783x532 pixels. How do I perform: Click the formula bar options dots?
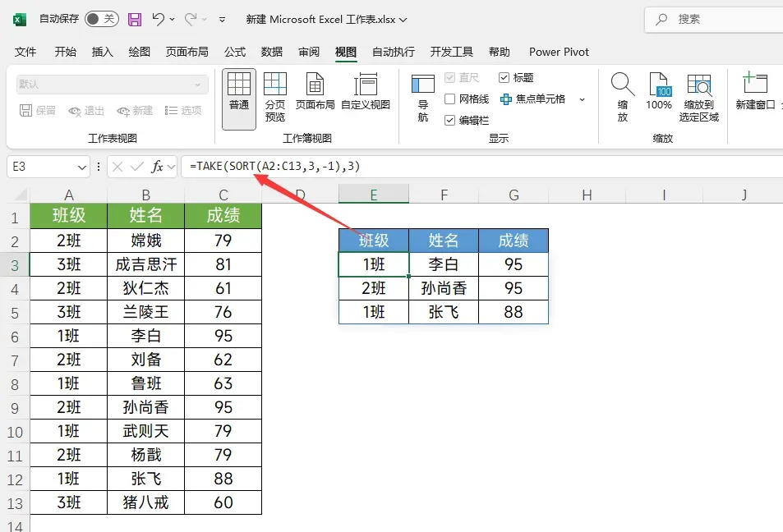pos(99,167)
